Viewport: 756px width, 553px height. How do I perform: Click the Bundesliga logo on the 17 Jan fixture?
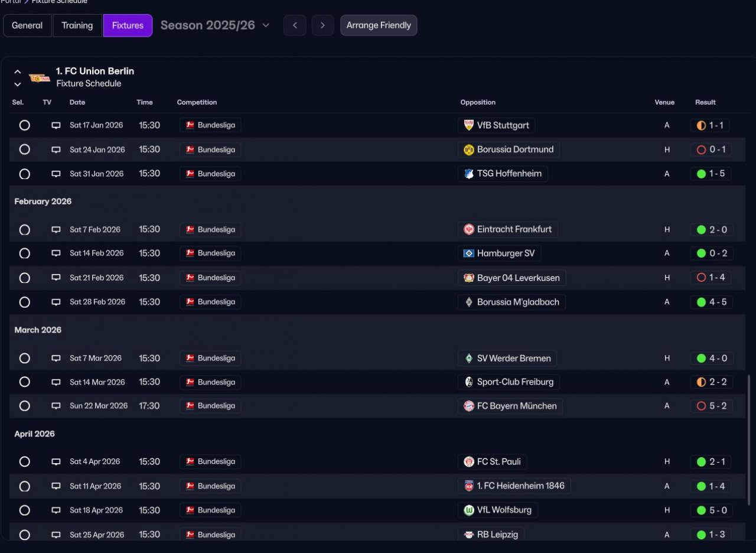click(190, 125)
